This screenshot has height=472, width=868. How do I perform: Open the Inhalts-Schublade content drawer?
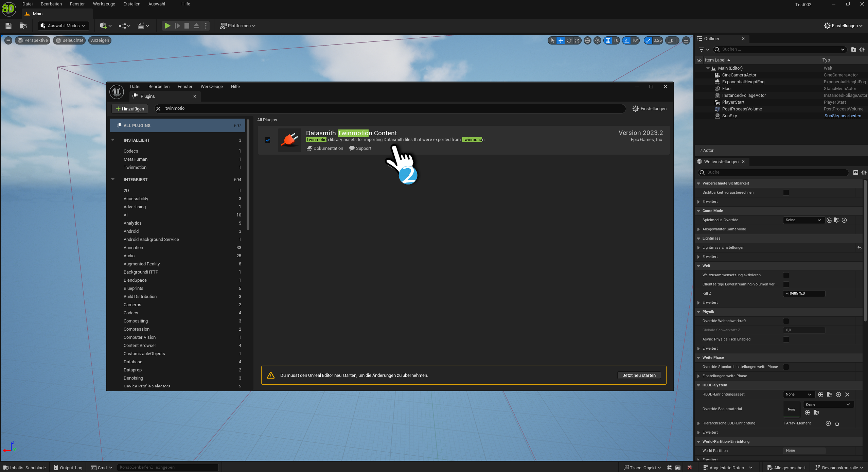click(x=24, y=468)
